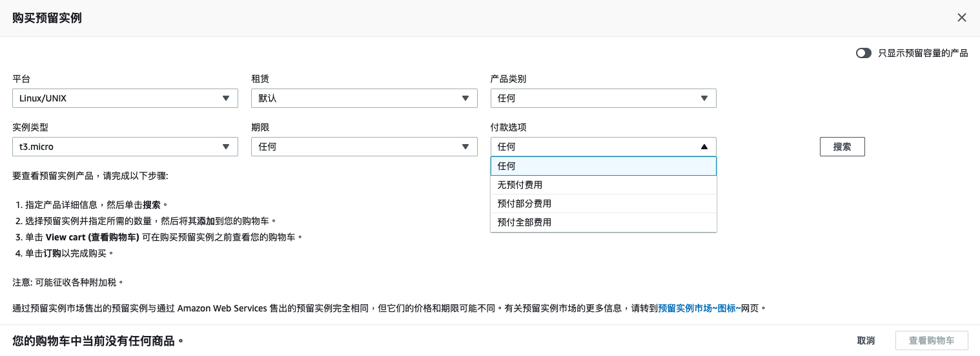Select 任何 in the payment options list
Image resolution: width=980 pixels, height=356 pixels.
pos(603,166)
